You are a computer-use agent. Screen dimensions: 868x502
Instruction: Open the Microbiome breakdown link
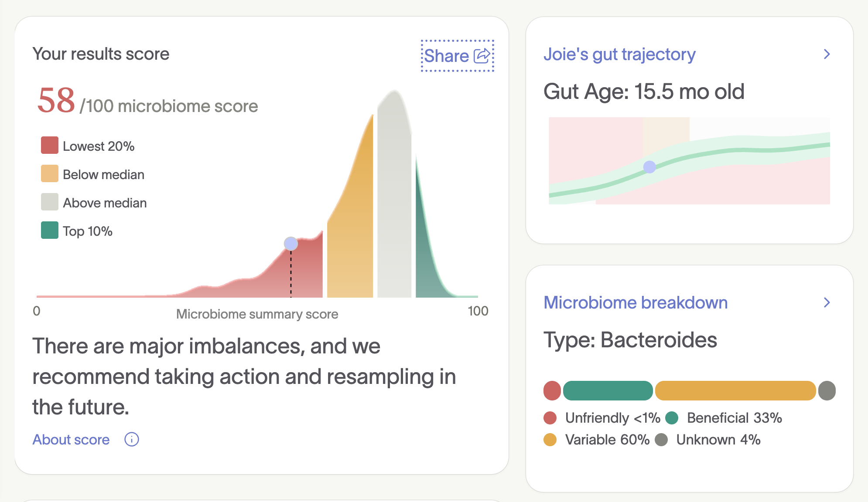tap(636, 302)
